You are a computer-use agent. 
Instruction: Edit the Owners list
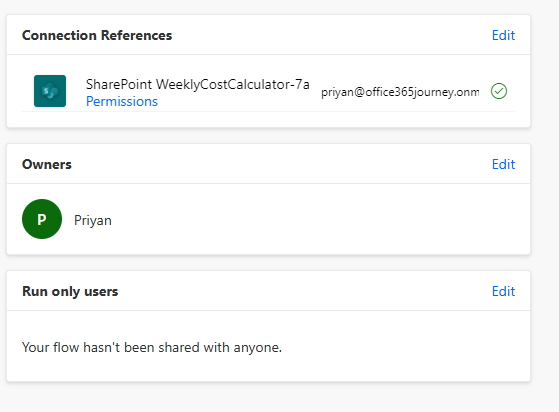click(503, 164)
